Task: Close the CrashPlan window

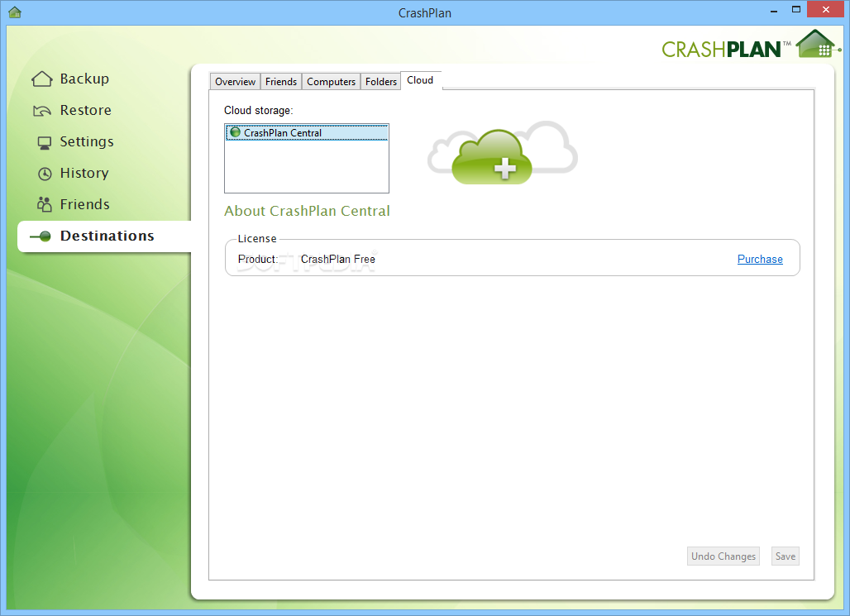Action: click(x=825, y=9)
